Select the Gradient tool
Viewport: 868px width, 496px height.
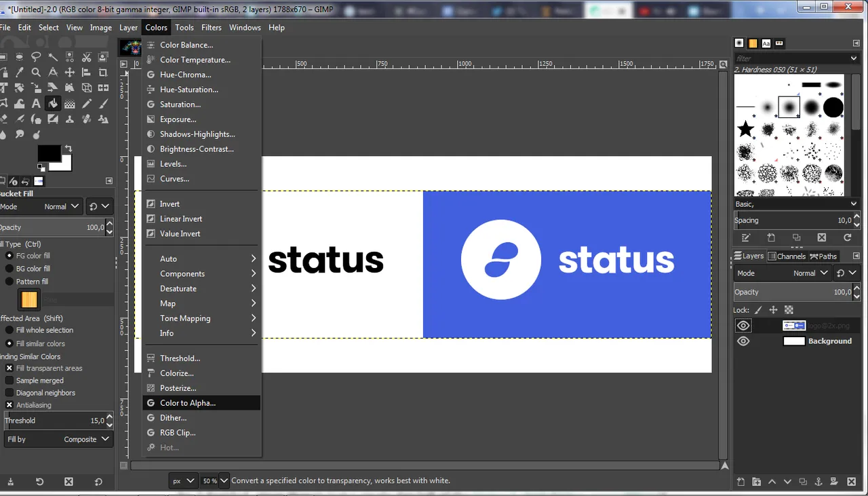click(x=70, y=103)
